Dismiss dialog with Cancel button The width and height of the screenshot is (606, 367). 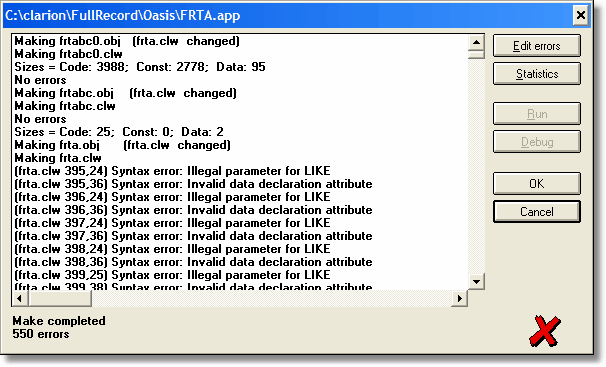536,211
